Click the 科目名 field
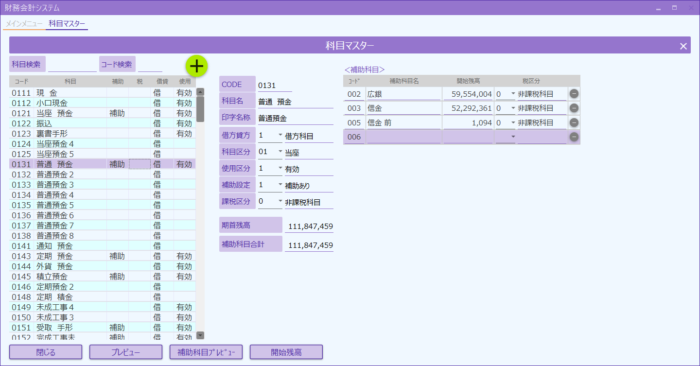Viewport: 700px width, 366px height. 295,102
